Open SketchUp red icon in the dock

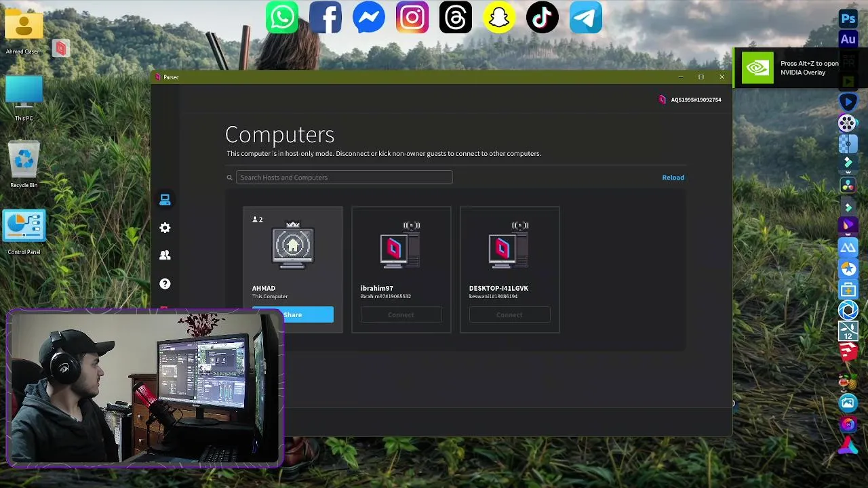[x=848, y=351]
